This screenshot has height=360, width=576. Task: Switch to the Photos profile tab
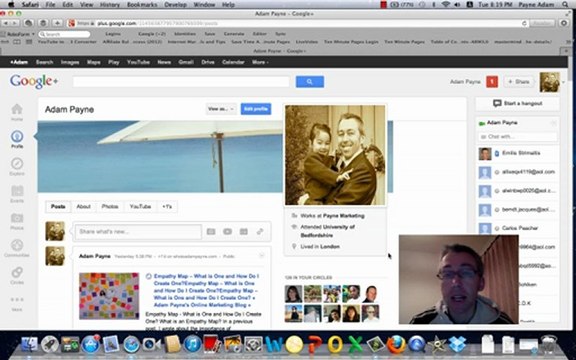(x=110, y=206)
